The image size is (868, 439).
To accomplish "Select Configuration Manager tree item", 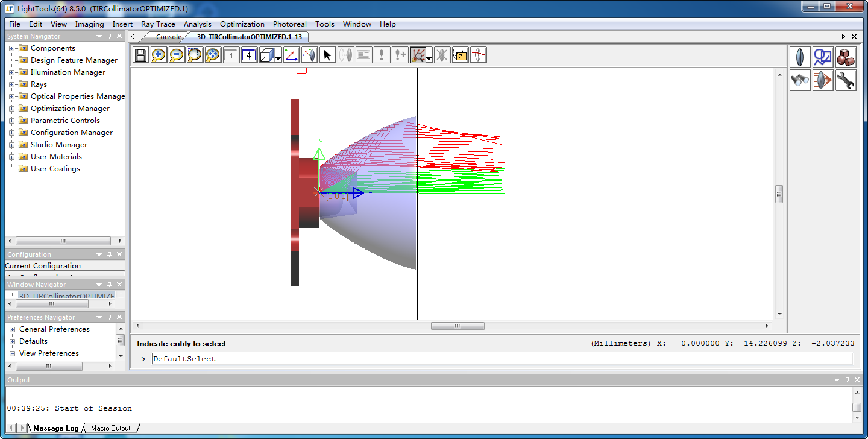I will (71, 133).
